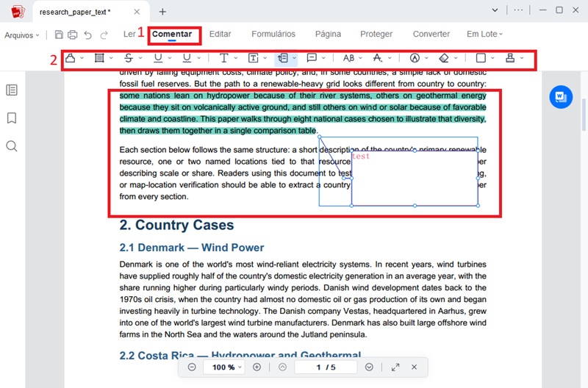This screenshot has width=588, height=388.
Task: Redo the last action
Action: 104,35
